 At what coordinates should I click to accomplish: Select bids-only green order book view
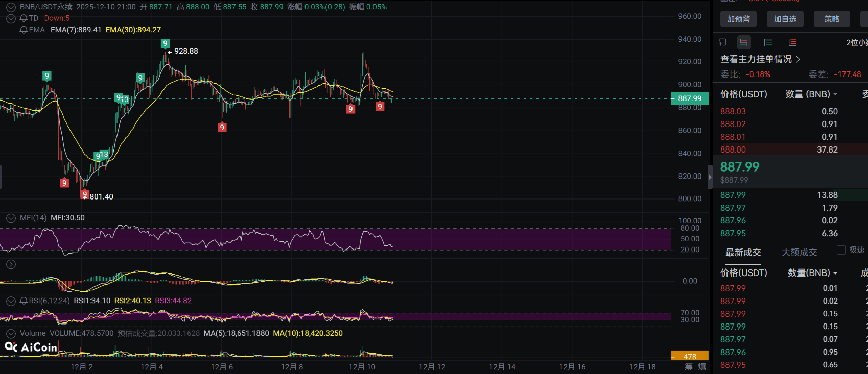[768, 42]
